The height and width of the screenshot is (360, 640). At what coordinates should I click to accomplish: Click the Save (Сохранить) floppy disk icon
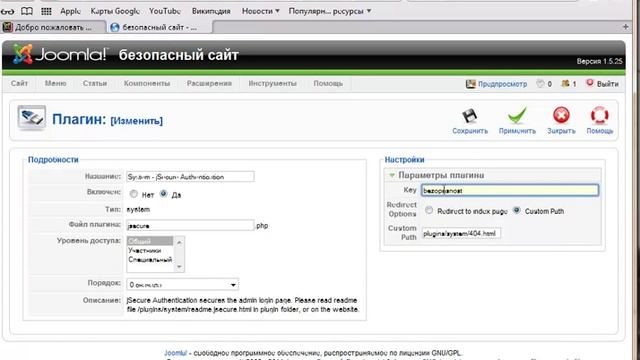[469, 116]
